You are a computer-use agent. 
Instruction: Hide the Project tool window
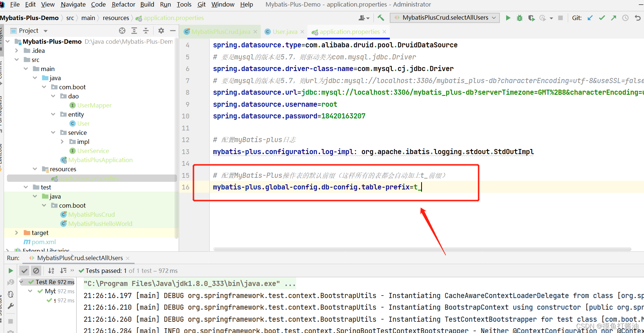[x=173, y=31]
